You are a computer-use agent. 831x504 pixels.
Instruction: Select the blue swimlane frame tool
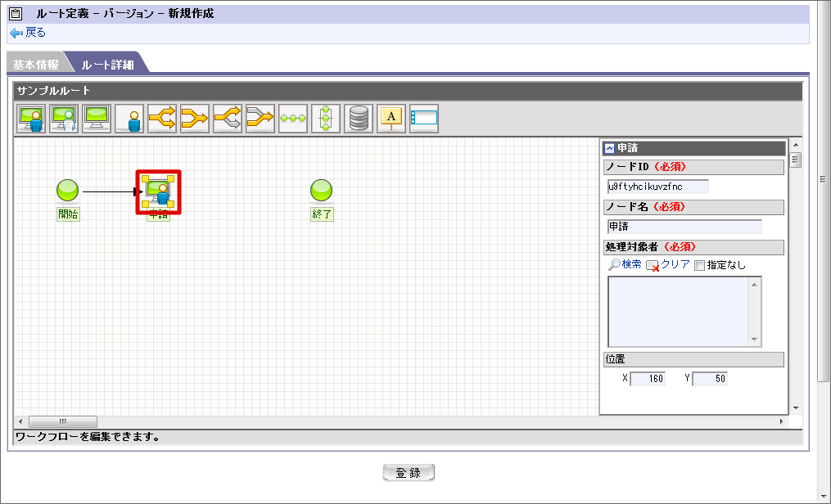click(x=424, y=118)
